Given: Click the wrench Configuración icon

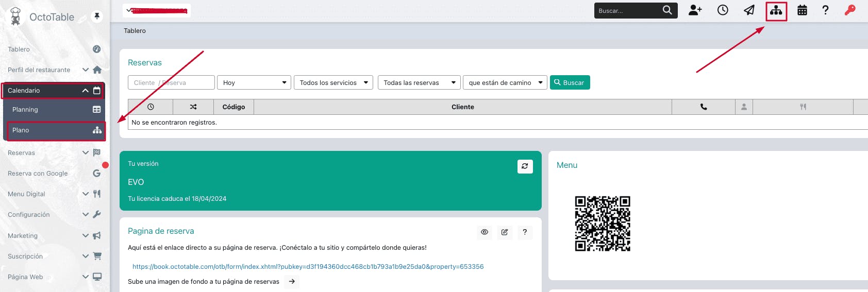Looking at the screenshot, I should click(x=96, y=214).
